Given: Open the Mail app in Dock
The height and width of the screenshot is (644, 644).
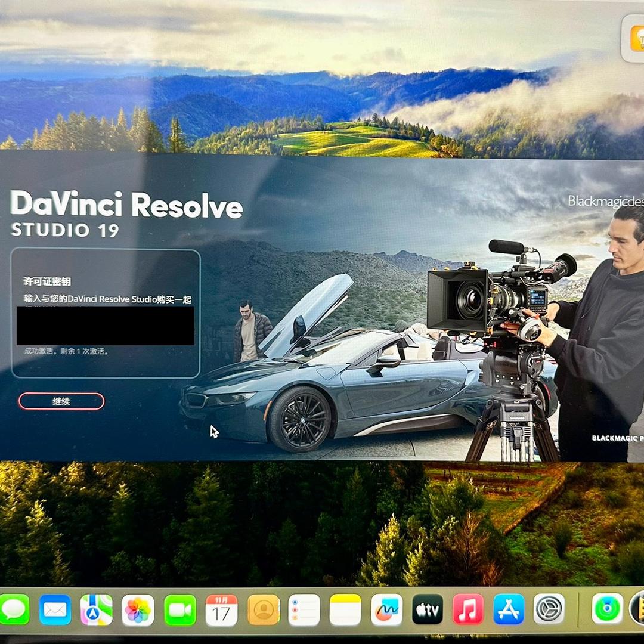Looking at the screenshot, I should click(55, 609).
